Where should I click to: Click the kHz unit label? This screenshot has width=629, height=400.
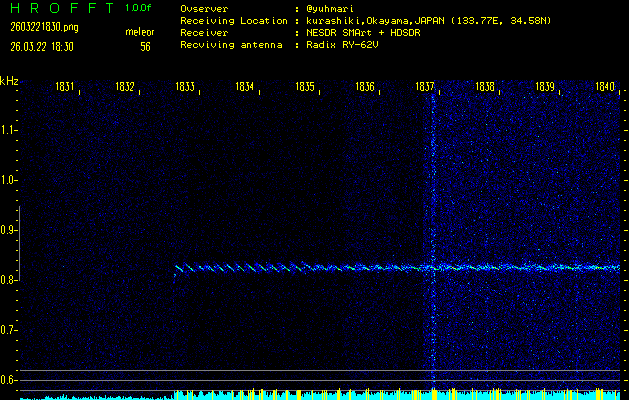tap(9, 81)
